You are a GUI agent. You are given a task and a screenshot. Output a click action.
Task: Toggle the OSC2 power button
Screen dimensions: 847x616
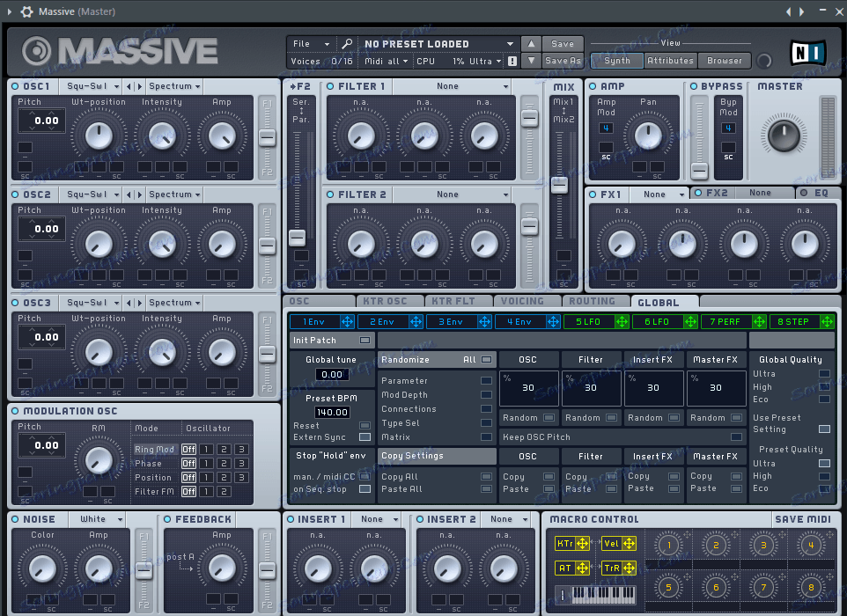pyautogui.click(x=15, y=194)
